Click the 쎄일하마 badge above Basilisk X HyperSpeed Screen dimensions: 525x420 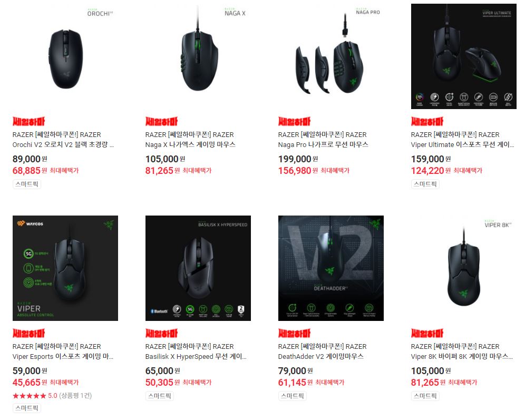click(161, 333)
